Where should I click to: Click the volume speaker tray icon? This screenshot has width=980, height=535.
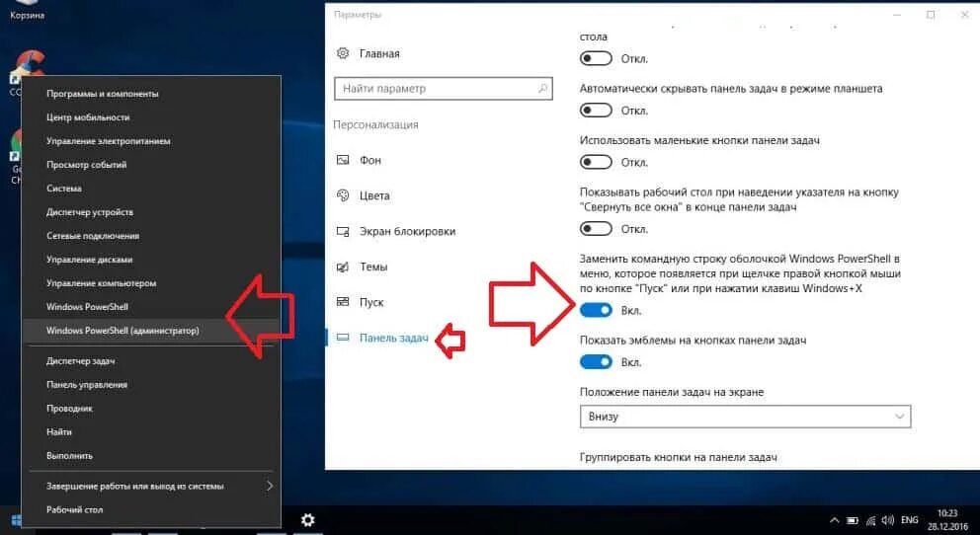click(887, 520)
